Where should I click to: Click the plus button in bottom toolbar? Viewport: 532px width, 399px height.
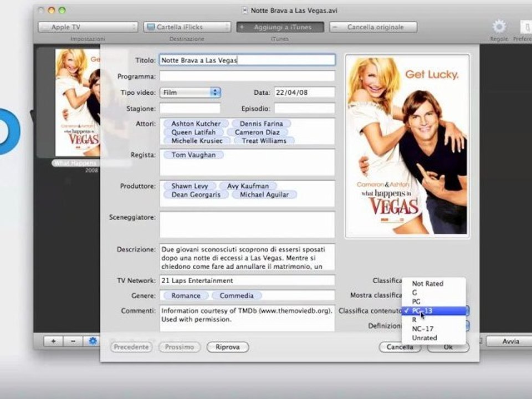click(53, 341)
